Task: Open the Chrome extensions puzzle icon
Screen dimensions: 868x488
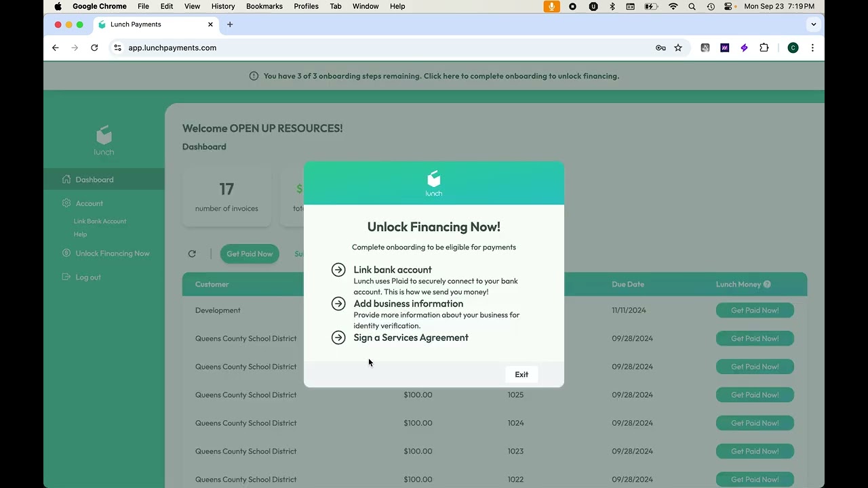Action: point(764,47)
